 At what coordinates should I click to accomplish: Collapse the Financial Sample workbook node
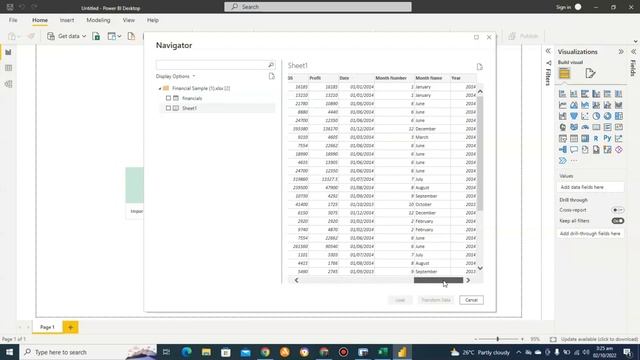click(x=160, y=89)
